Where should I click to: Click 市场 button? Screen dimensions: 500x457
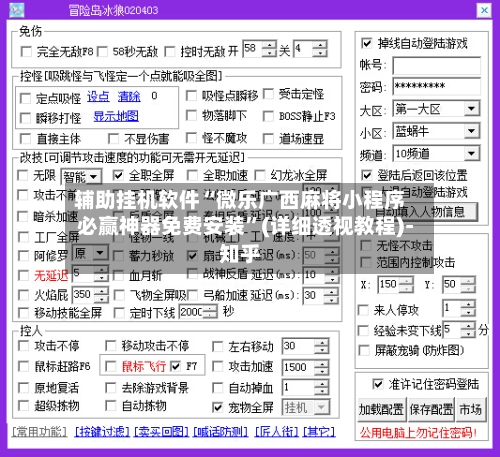[x=471, y=409]
